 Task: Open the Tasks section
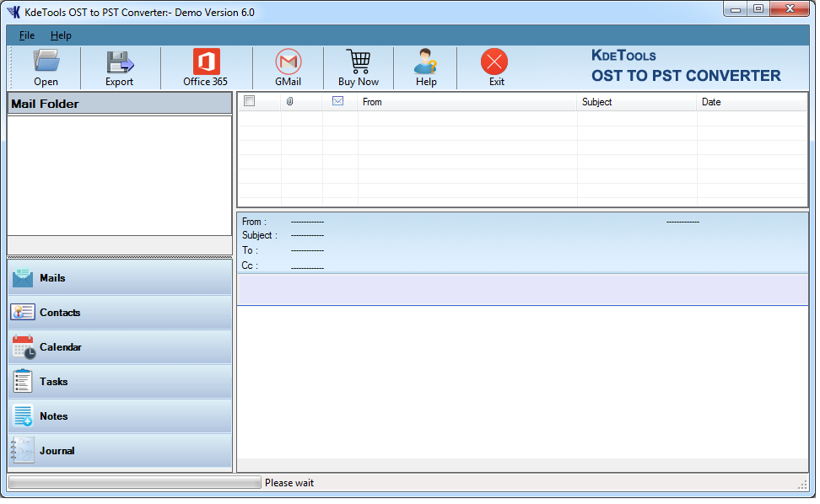[121, 383]
